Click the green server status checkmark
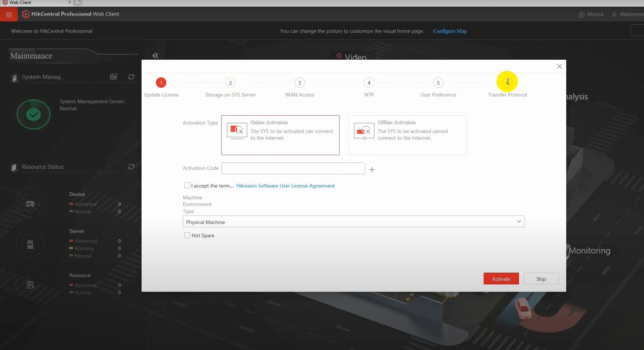The height and width of the screenshot is (350, 644). (34, 115)
